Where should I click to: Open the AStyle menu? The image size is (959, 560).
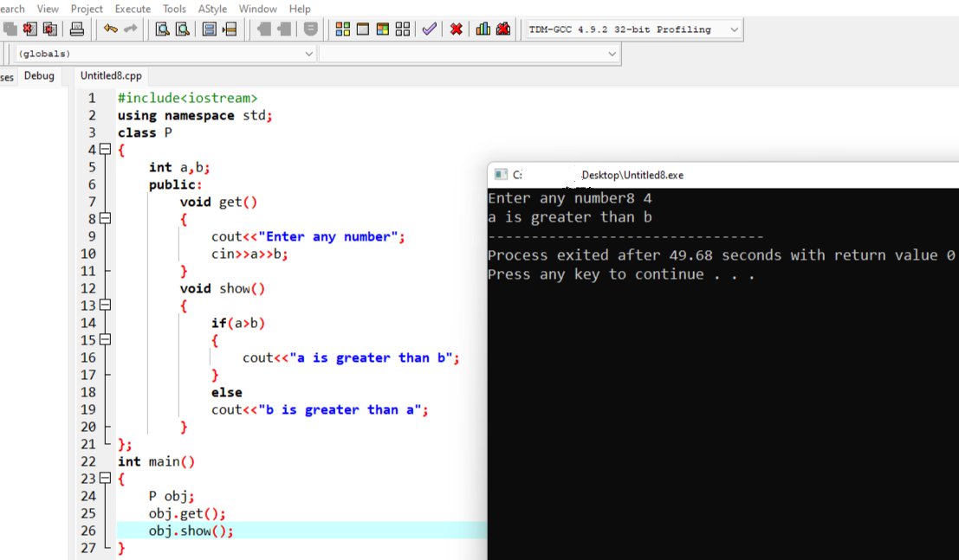point(212,9)
